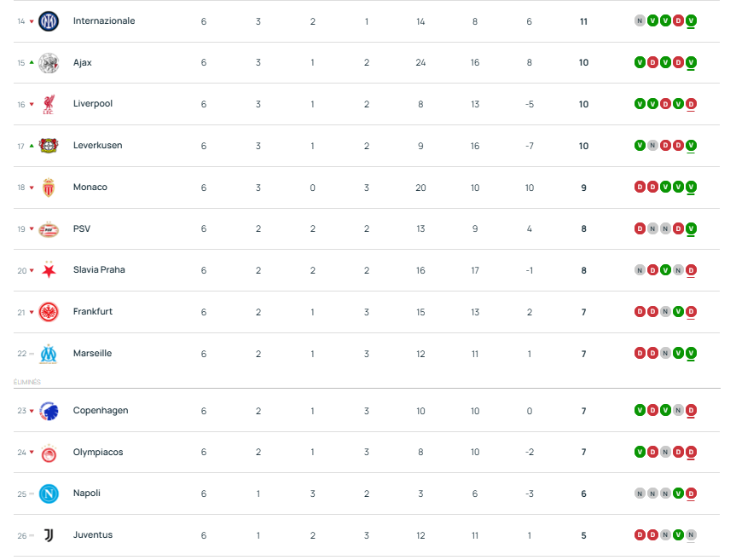Open the Copenhagen team page
736x560 pixels.
pyautogui.click(x=101, y=411)
